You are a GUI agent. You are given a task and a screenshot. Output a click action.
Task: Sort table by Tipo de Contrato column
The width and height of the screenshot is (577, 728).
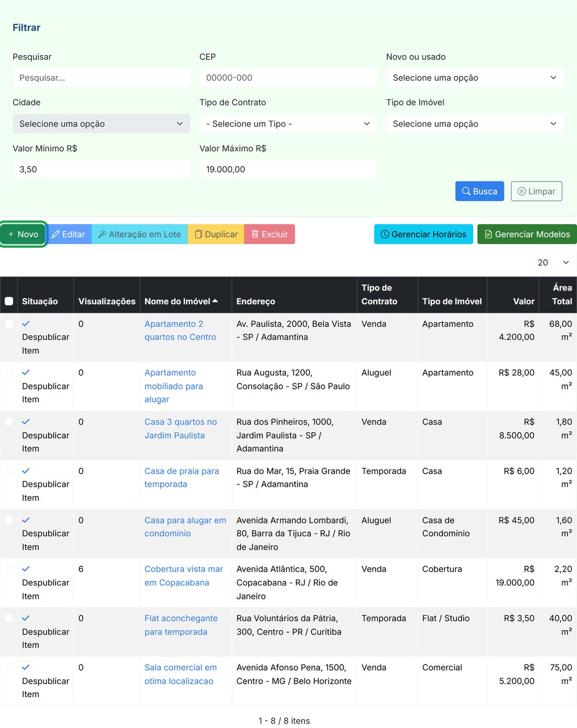pos(379,294)
